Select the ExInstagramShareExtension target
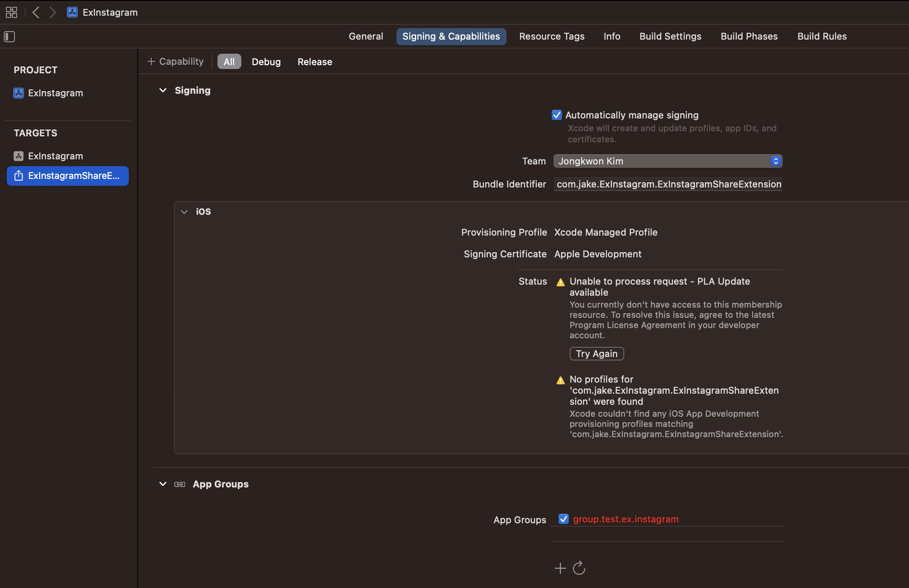 [68, 176]
